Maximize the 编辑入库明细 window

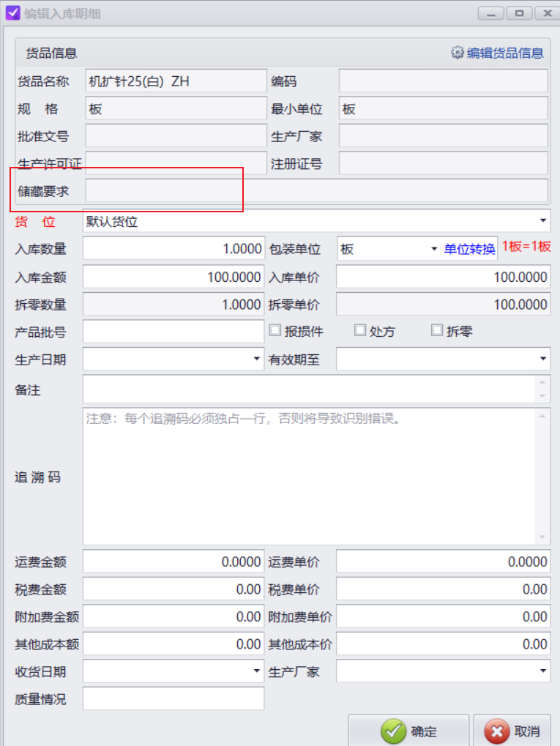[x=519, y=13]
